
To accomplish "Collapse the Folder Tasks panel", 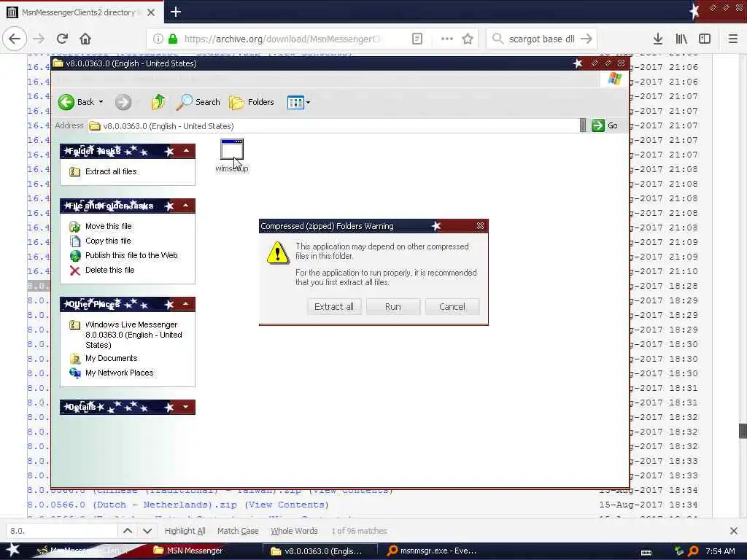I will [186, 152].
